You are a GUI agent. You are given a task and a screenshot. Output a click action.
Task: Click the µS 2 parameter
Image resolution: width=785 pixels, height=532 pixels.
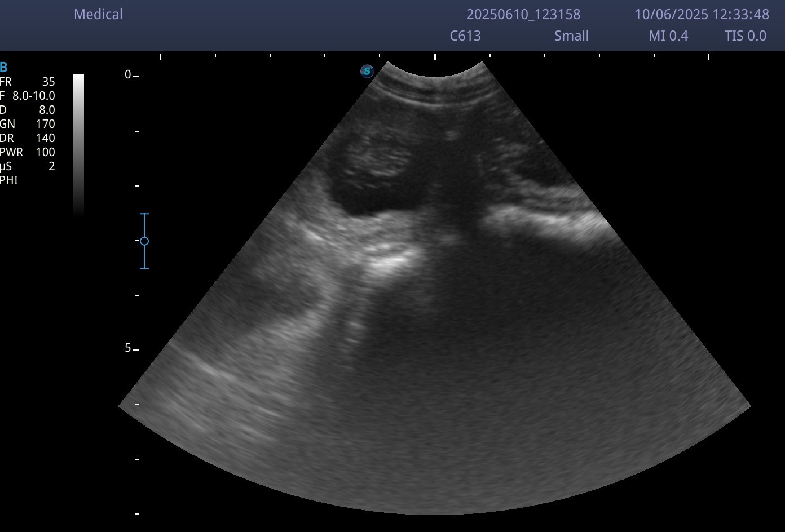28,166
